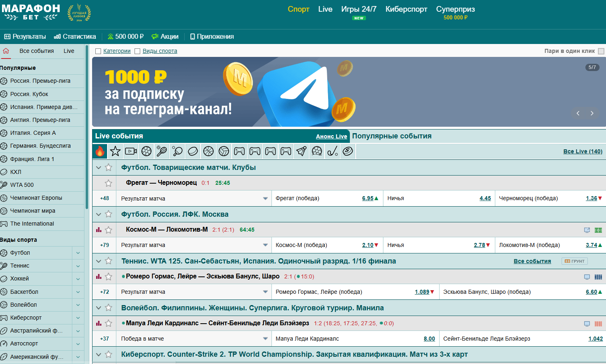
Task: Favorite the Футбол. Товарищеские матчи. Клубы star
Action: click(108, 167)
